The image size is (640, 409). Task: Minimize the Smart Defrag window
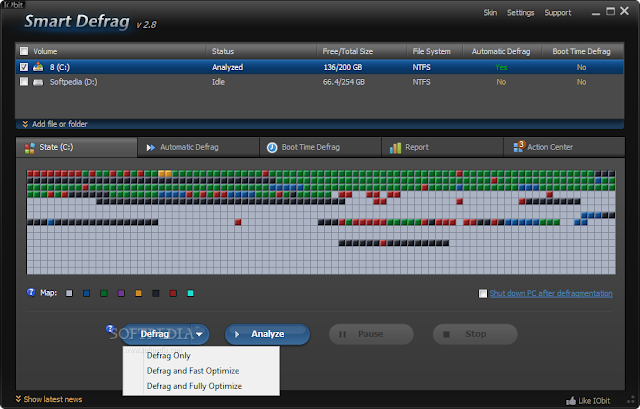pos(596,12)
